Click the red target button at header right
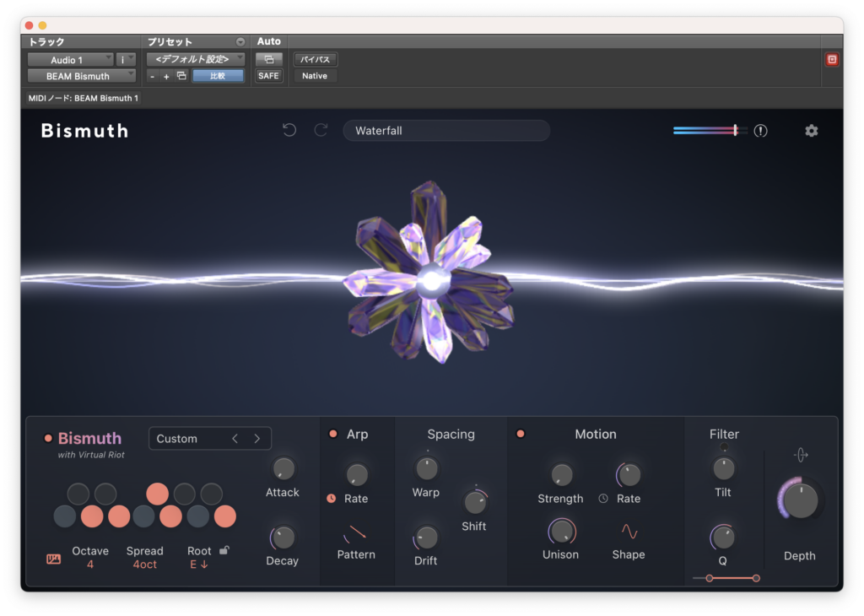Viewport: 864px width, 616px height. point(832,60)
